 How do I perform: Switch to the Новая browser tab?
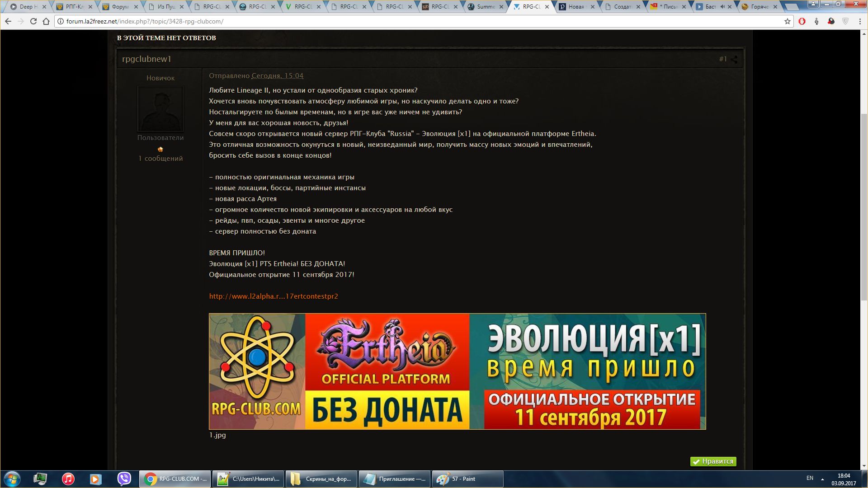tap(576, 7)
